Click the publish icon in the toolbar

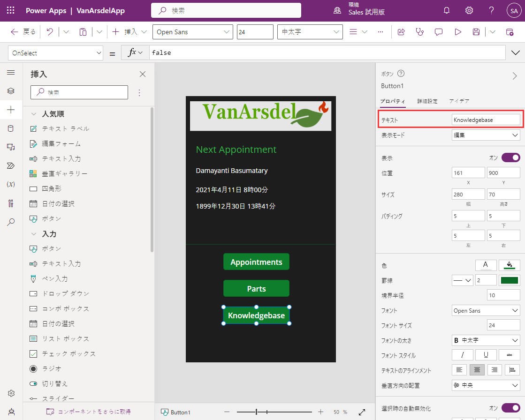[x=510, y=32]
